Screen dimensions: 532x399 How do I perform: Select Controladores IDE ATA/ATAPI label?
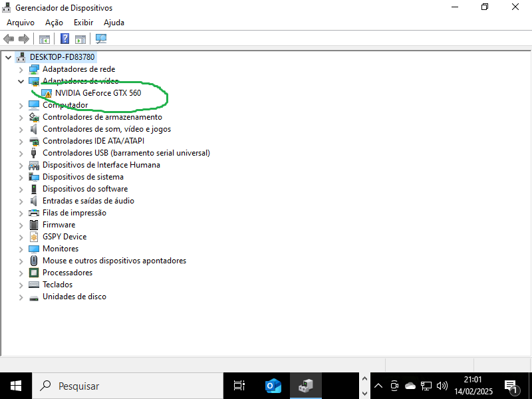pyautogui.click(x=93, y=141)
